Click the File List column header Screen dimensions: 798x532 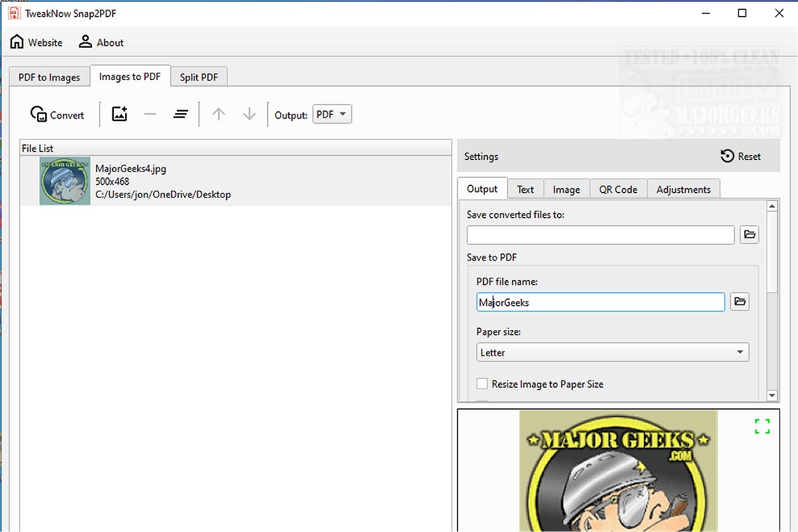[x=236, y=148]
